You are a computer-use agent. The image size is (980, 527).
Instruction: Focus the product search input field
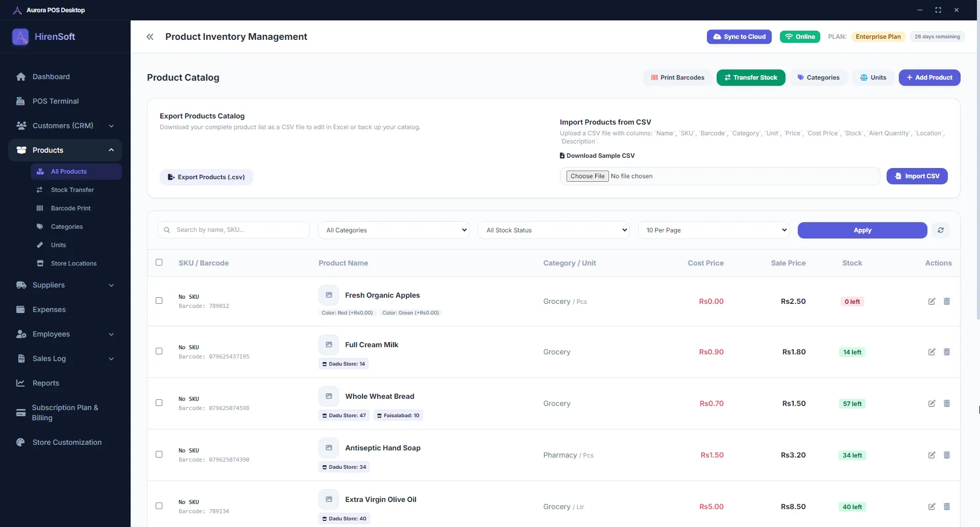[234, 230]
